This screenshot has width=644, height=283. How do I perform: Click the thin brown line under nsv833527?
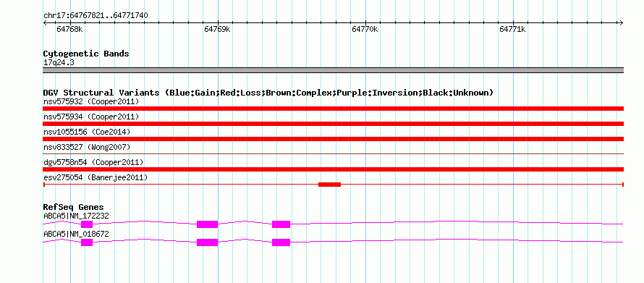[333, 153]
